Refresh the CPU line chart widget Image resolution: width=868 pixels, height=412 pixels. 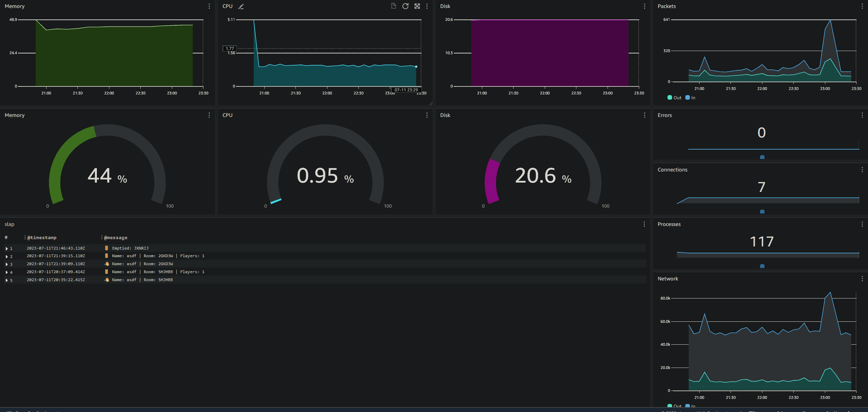pyautogui.click(x=405, y=6)
